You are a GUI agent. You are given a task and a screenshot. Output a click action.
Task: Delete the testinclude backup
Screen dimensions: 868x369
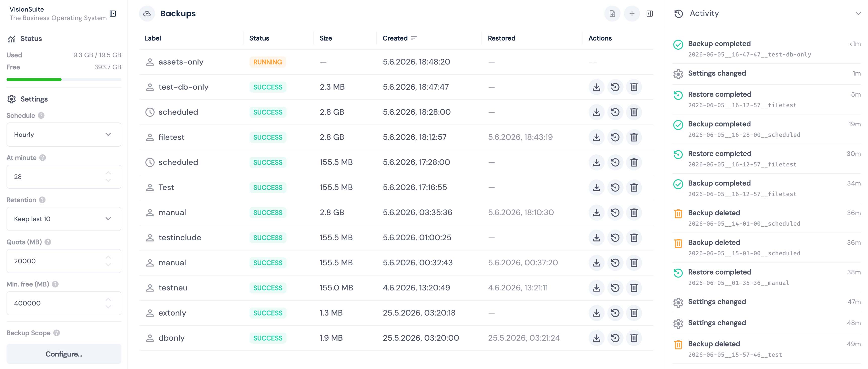point(634,238)
